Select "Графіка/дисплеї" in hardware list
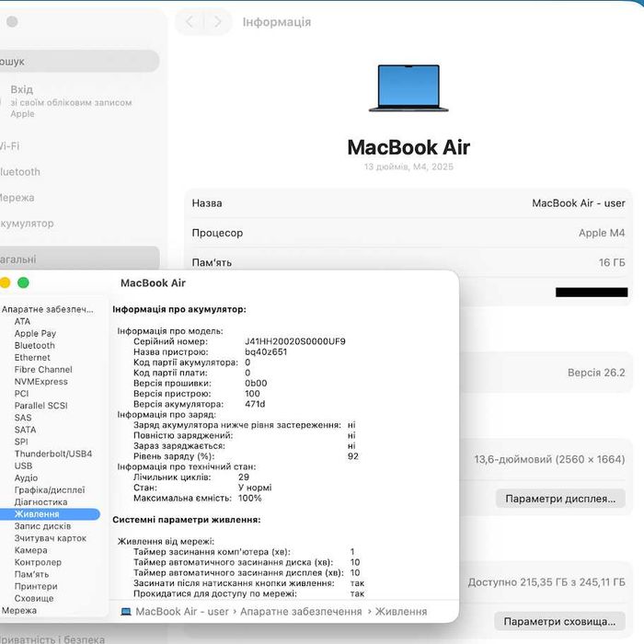The image size is (644, 644). tap(50, 490)
